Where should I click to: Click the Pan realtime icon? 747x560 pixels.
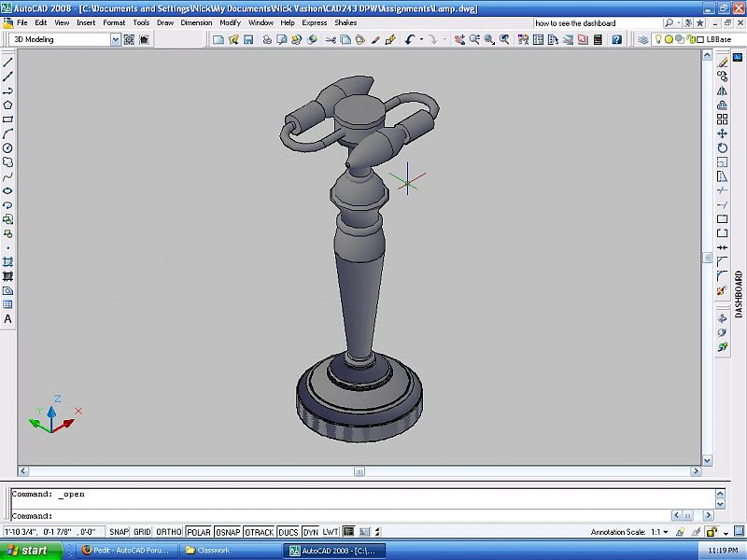pos(459,39)
